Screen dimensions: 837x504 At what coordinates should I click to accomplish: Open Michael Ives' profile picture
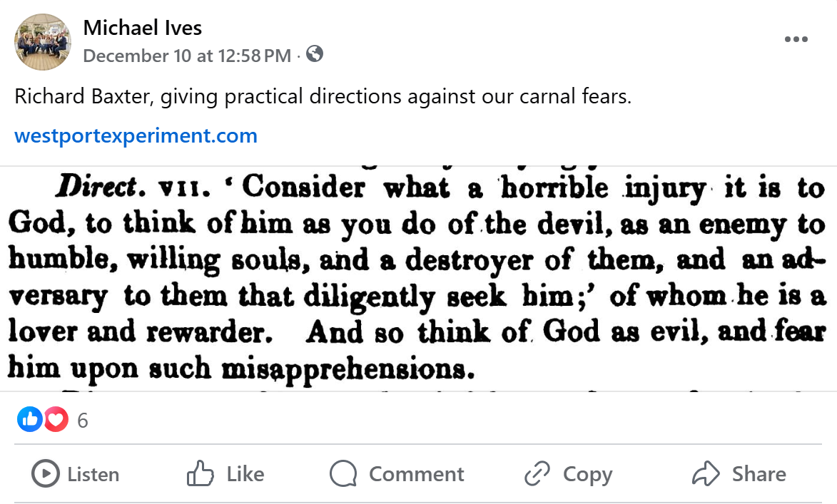pos(43,41)
